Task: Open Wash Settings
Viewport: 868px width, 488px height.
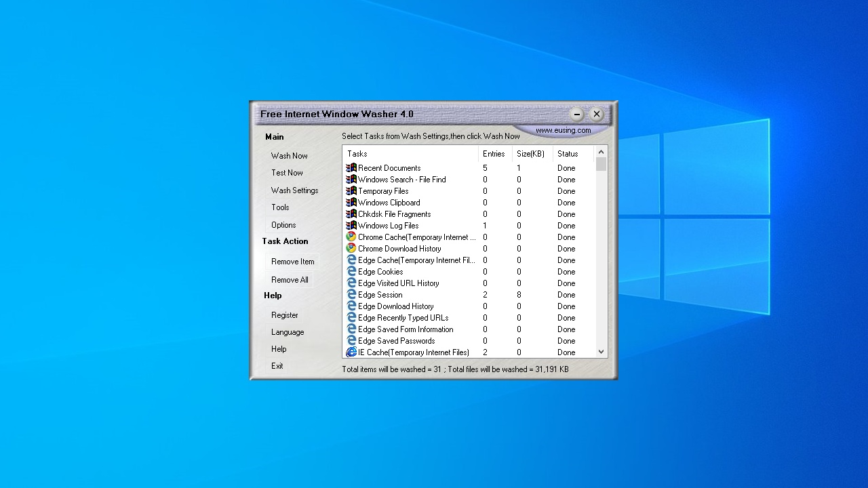Action: click(x=295, y=190)
